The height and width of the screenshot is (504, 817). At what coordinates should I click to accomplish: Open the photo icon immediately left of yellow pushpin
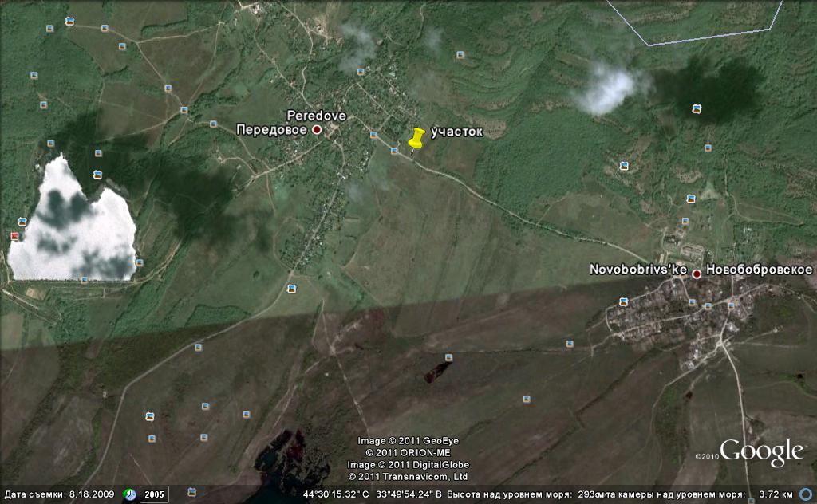394,150
